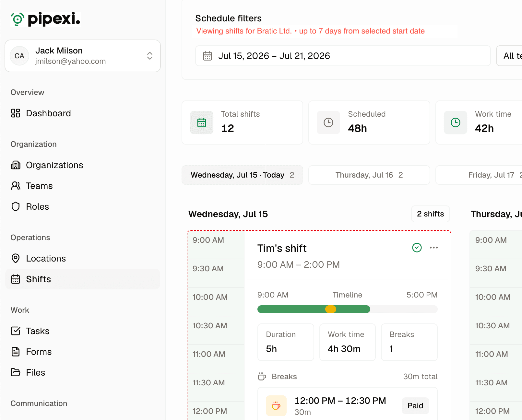Click the Roles shield icon
This screenshot has height=420, width=522.
(16, 206)
